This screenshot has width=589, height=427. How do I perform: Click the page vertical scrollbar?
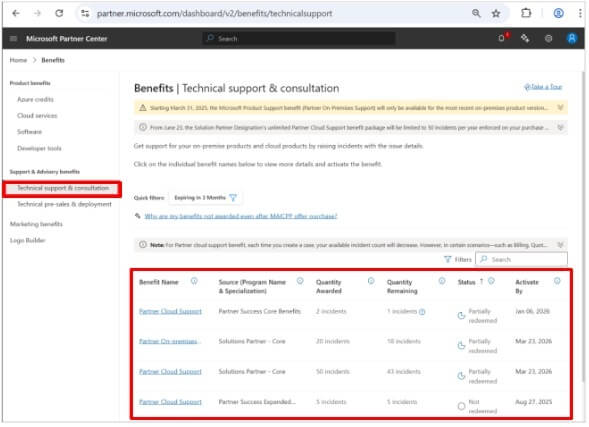[x=584, y=225]
